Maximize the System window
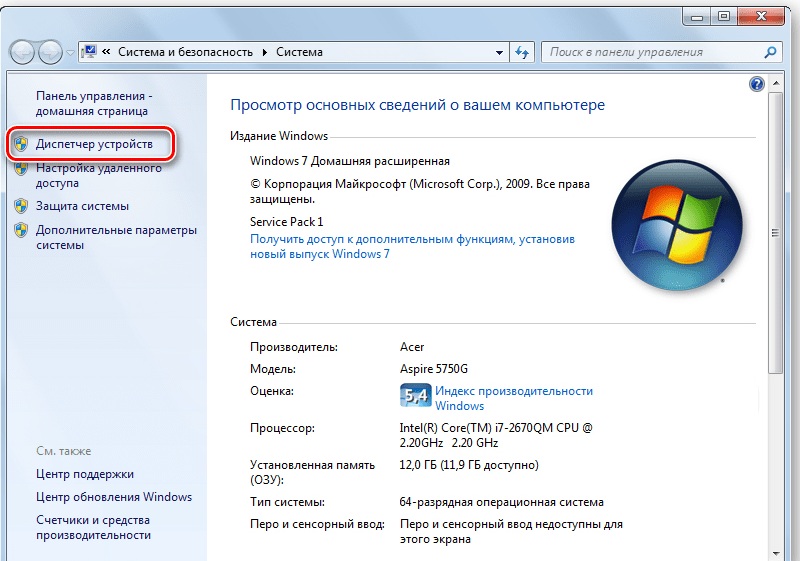Screen dimensions: 800x561 (724, 17)
